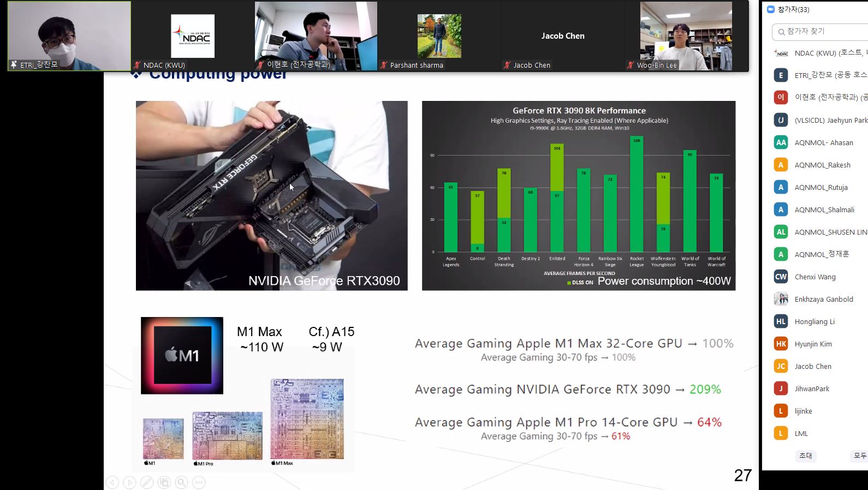This screenshot has width=868, height=490.
Task: Click the CW avatar of Chenxi Wang
Action: 781,277
